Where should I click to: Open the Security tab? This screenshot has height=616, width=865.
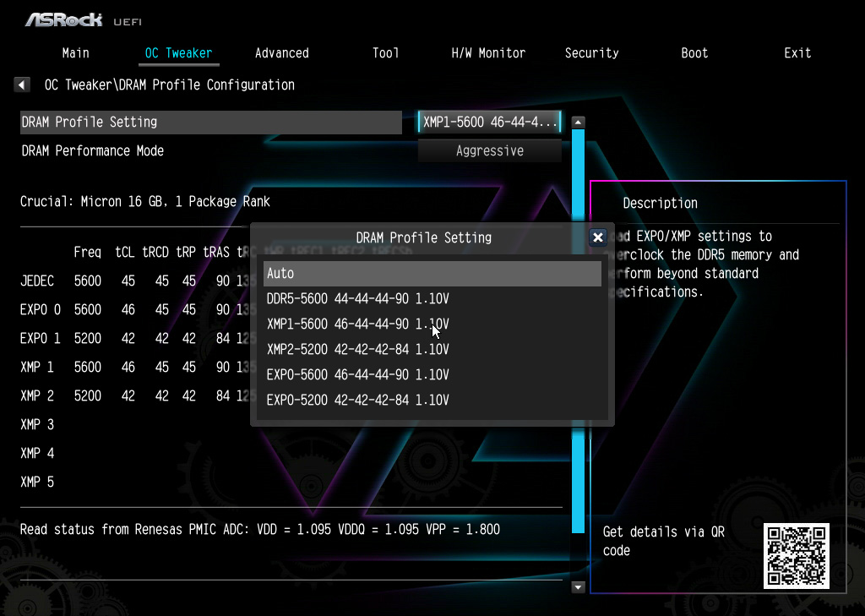coord(591,53)
